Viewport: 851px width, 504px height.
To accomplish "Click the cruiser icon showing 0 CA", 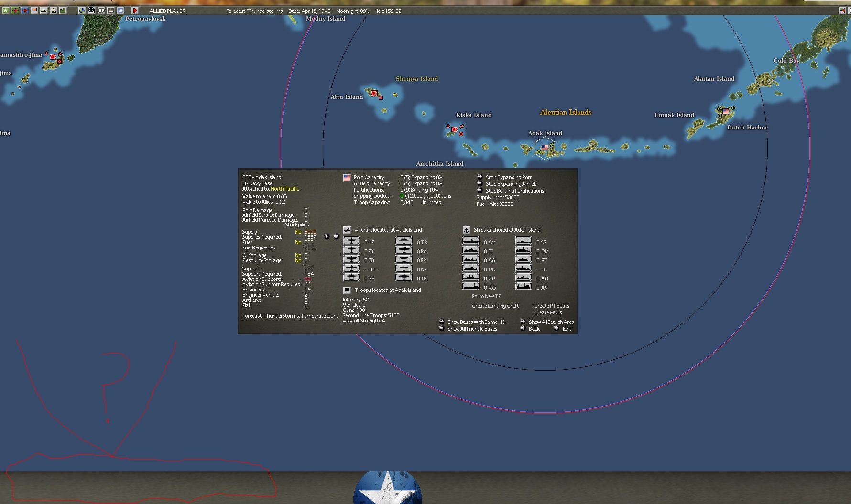I will click(471, 259).
